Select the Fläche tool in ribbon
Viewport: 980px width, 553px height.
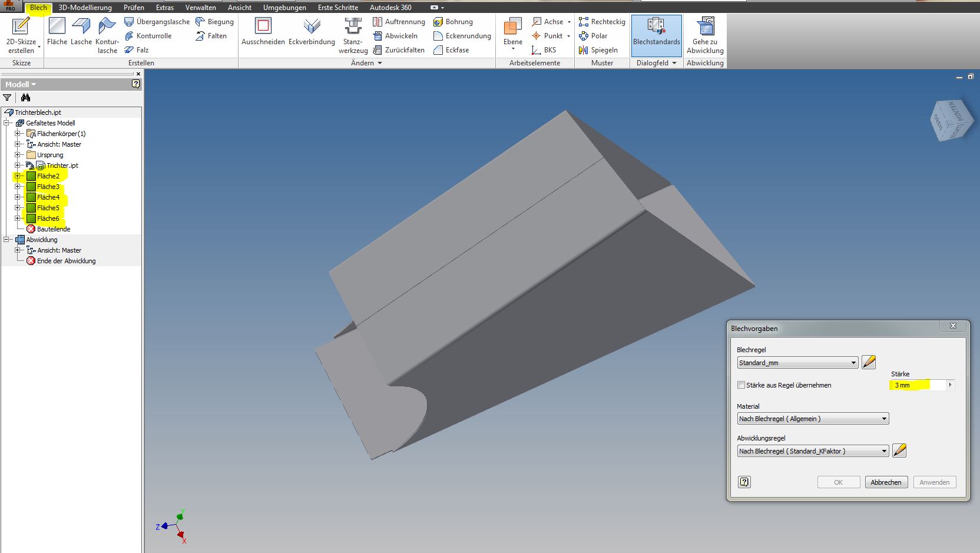point(57,32)
